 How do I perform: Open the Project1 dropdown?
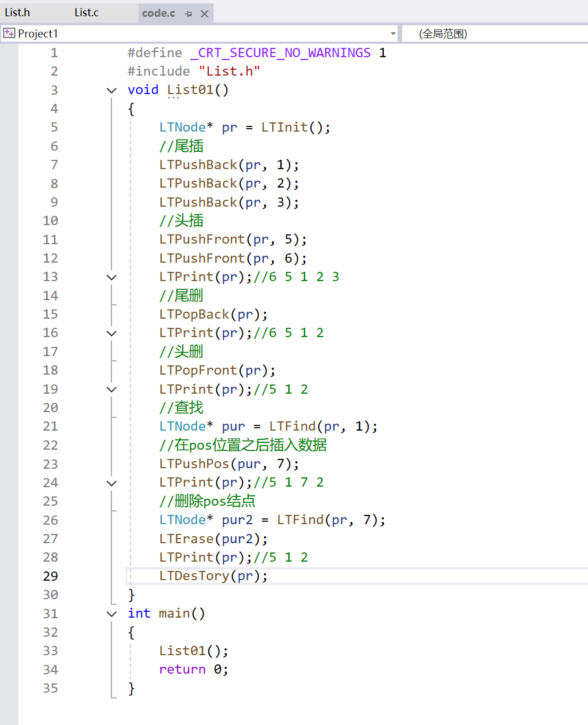tap(393, 33)
